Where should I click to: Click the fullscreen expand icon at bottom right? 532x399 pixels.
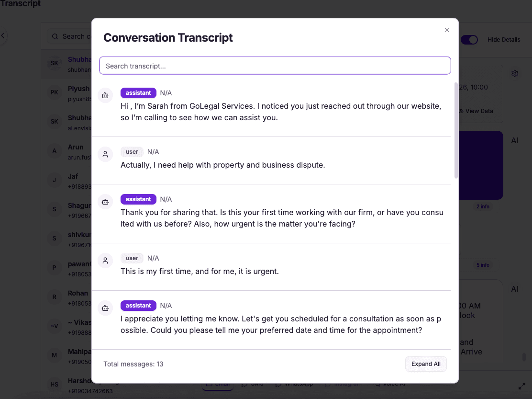click(522, 386)
